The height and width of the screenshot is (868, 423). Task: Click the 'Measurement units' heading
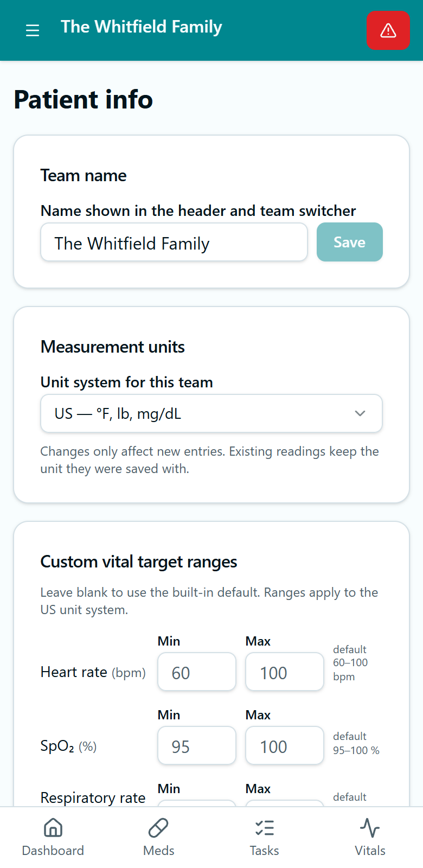click(x=113, y=347)
